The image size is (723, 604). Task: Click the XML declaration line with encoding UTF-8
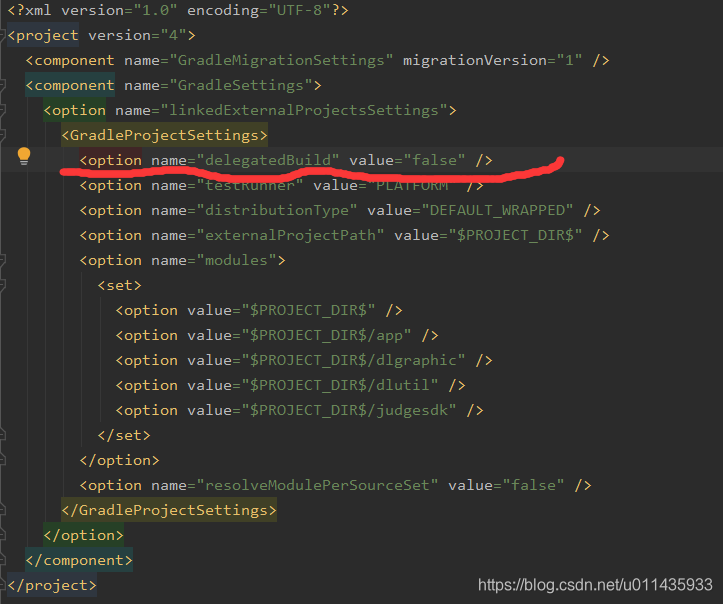pyautogui.click(x=178, y=10)
